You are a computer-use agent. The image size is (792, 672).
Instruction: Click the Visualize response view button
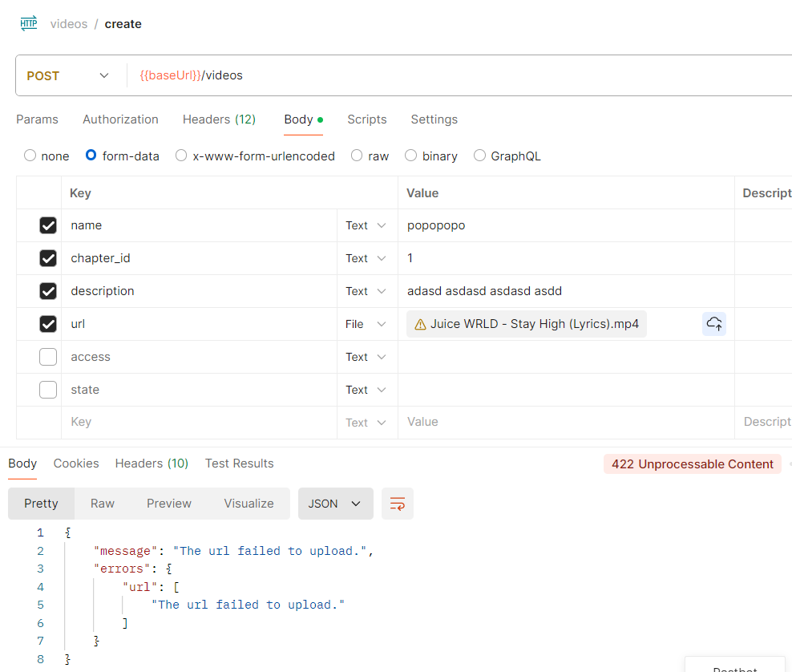click(249, 504)
